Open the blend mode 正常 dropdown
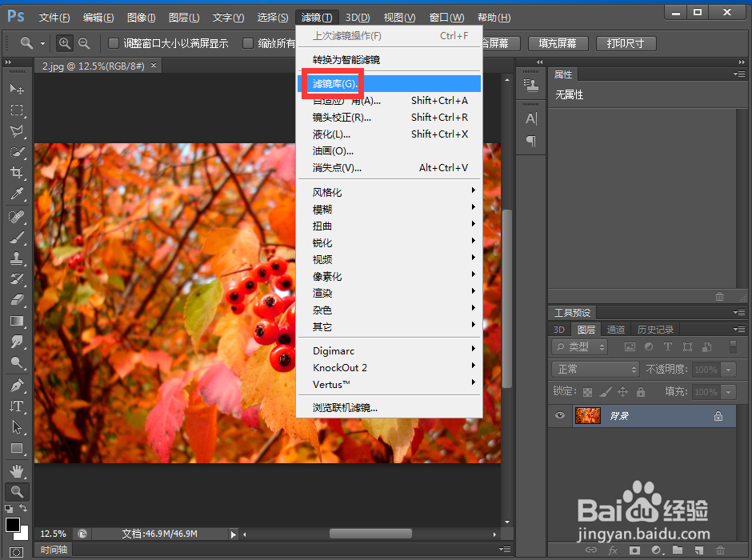752x560 pixels. 595,369
